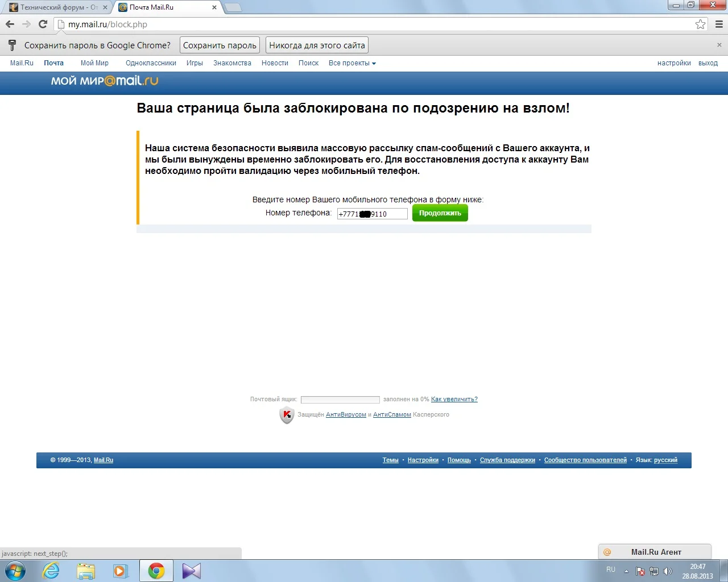Change language via the русский link
The height and width of the screenshot is (582, 728).
pyautogui.click(x=665, y=460)
